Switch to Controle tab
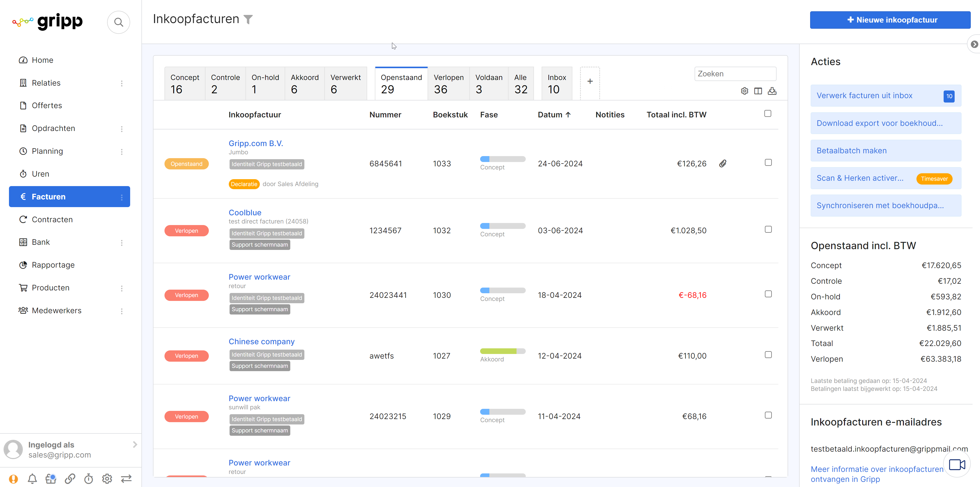This screenshot has height=487, width=980. [225, 84]
